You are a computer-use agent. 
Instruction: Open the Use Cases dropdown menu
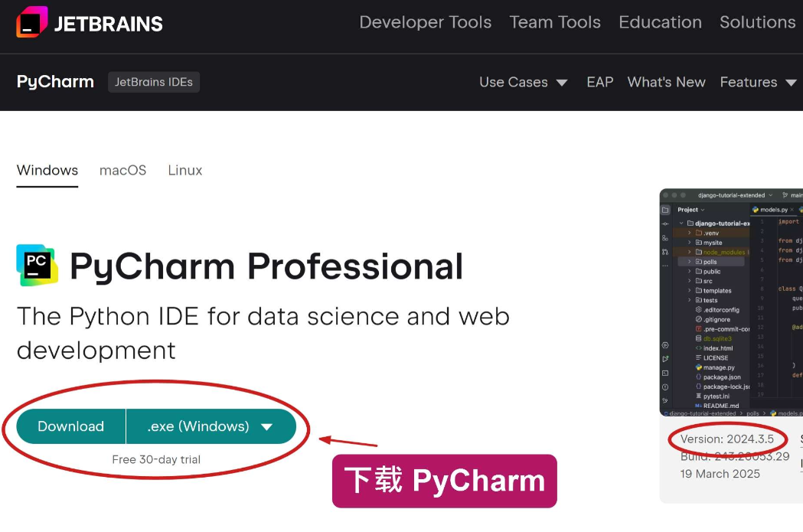[x=524, y=82]
